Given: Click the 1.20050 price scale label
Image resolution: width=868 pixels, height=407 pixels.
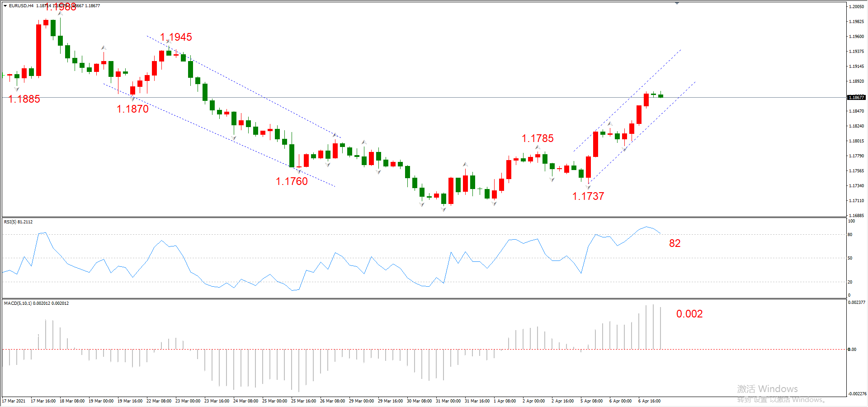Looking at the screenshot, I should [856, 7].
